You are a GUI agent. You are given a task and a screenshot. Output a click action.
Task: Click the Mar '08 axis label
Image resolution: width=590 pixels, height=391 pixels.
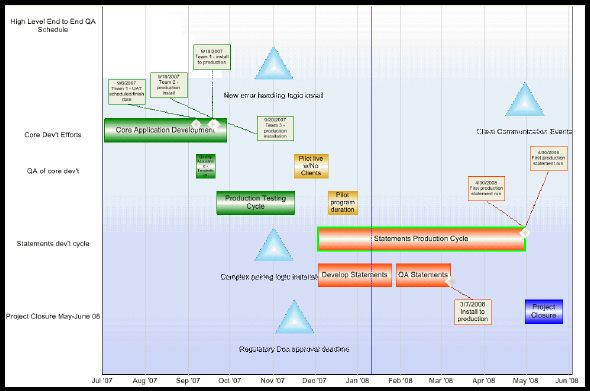coord(441,380)
